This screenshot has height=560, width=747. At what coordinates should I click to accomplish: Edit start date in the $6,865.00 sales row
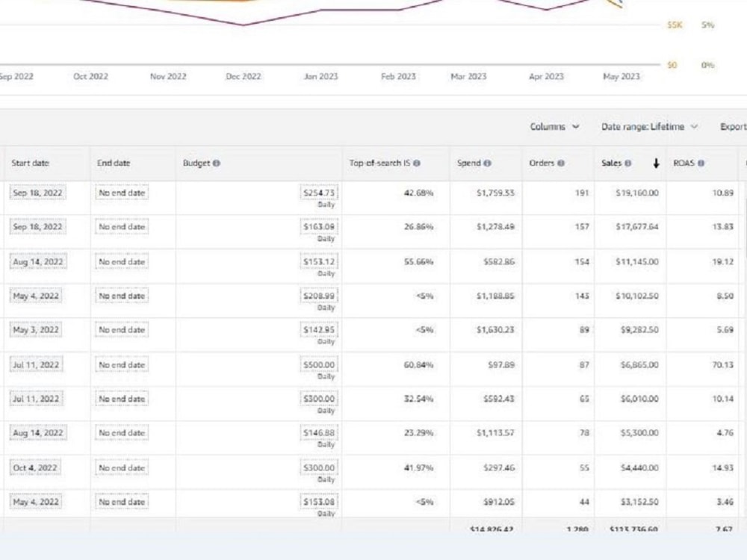coord(36,365)
